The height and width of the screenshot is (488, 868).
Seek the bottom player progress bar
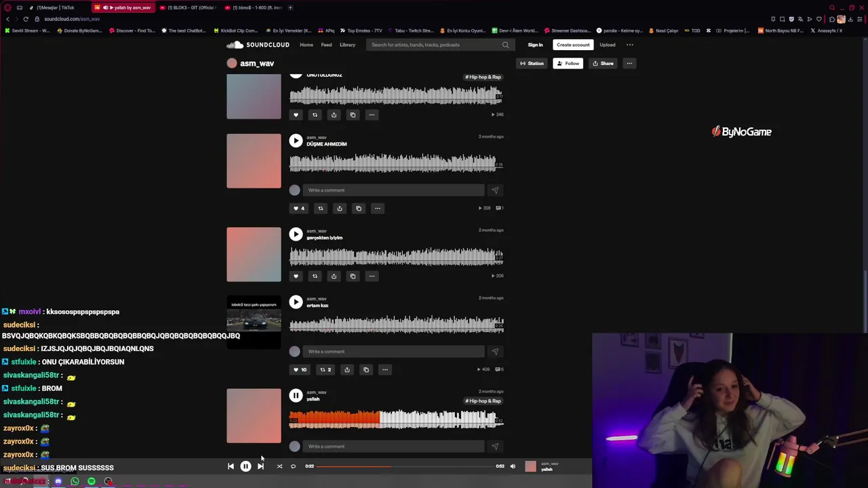tap(406, 466)
